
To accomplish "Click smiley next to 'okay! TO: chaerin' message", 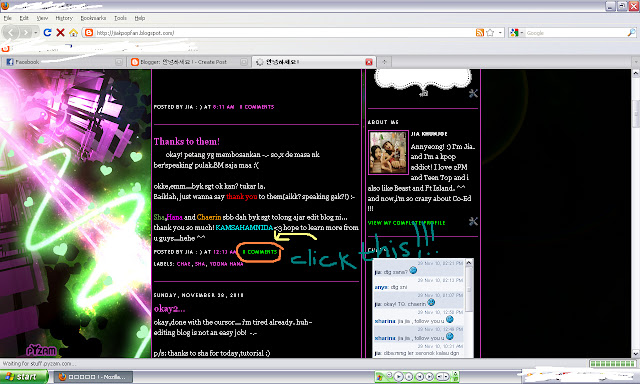I will pyautogui.click(x=431, y=302).
